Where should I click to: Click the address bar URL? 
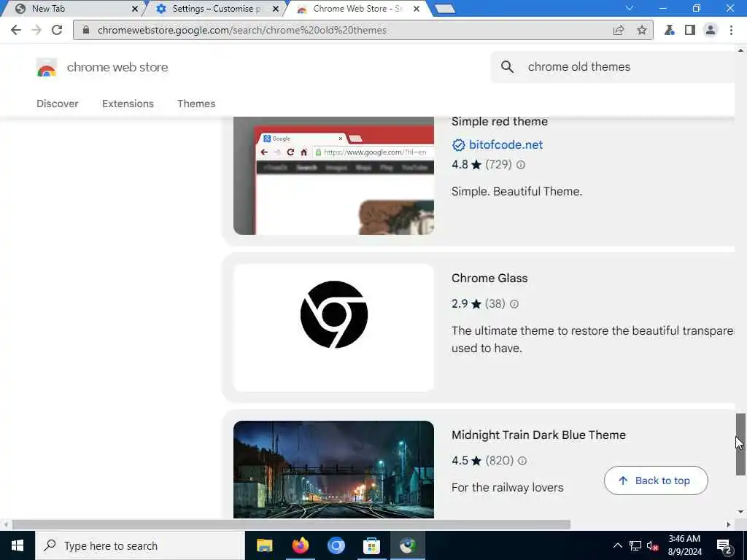click(x=242, y=30)
